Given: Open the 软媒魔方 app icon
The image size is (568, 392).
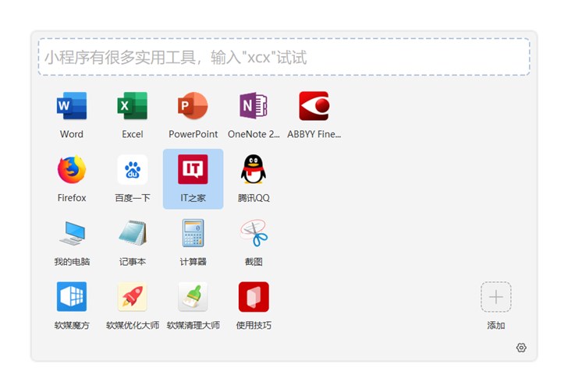Looking at the screenshot, I should click(x=72, y=297).
